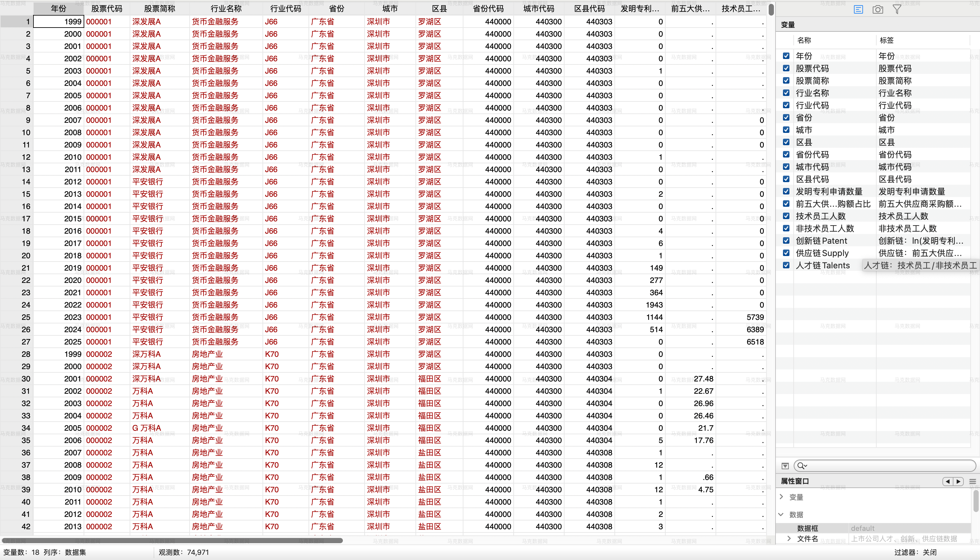980x560 pixels.
Task: Expand the 文件名 property row
Action: 789,539
